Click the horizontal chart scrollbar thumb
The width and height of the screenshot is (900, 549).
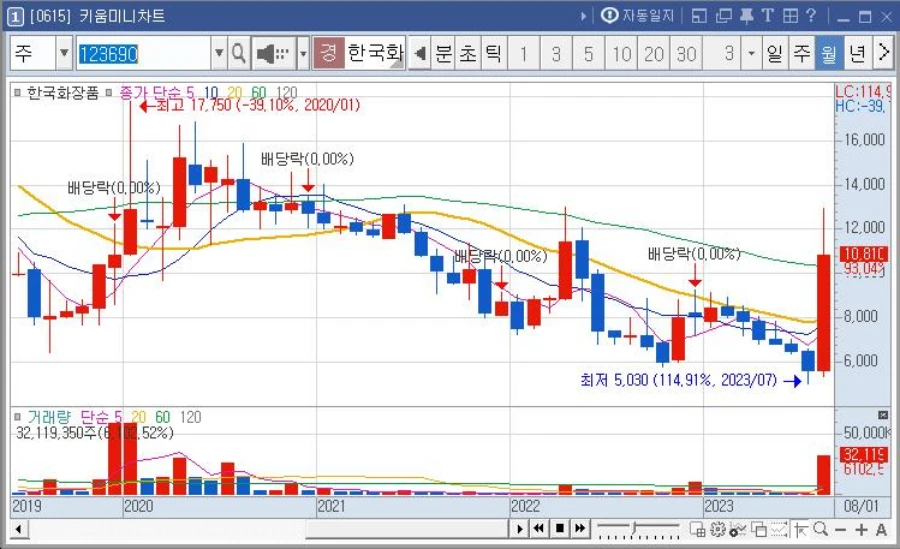[x=406, y=529]
